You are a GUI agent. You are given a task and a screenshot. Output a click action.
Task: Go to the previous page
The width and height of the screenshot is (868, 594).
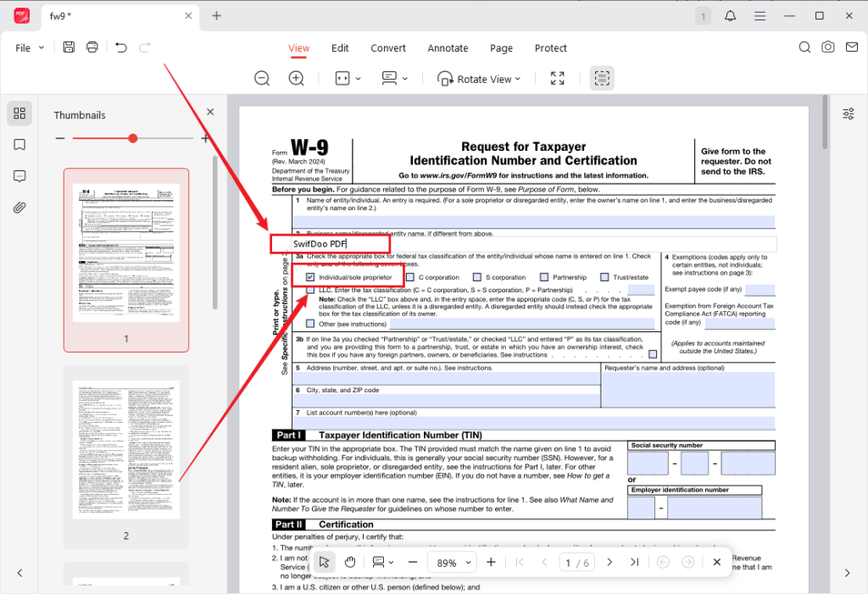point(545,562)
